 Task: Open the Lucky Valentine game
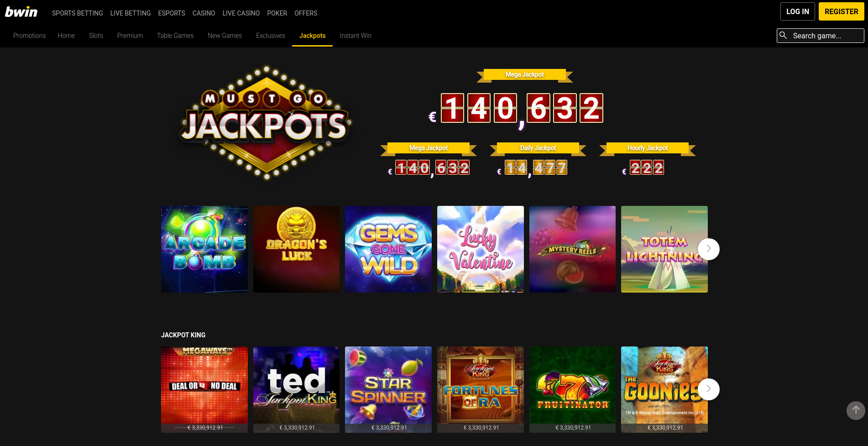click(481, 249)
